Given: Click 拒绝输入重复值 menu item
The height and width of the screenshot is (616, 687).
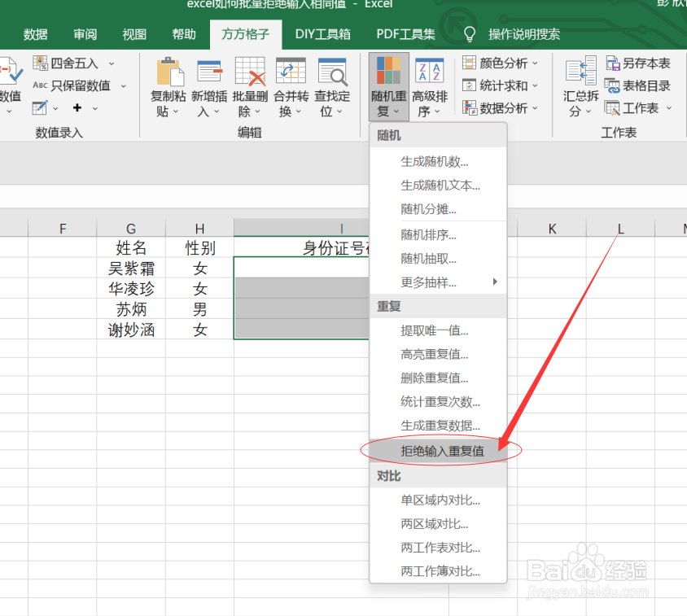Looking at the screenshot, I should (x=438, y=450).
